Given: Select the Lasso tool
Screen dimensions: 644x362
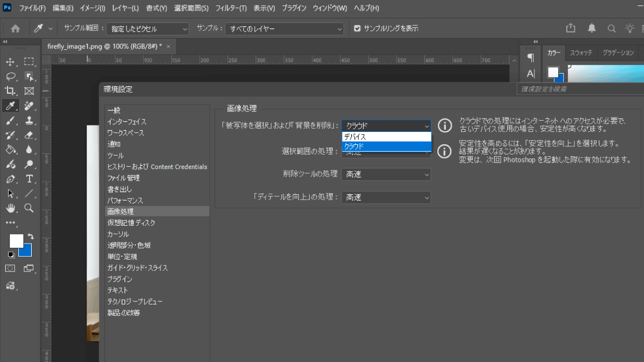Looking at the screenshot, I should 10,76.
